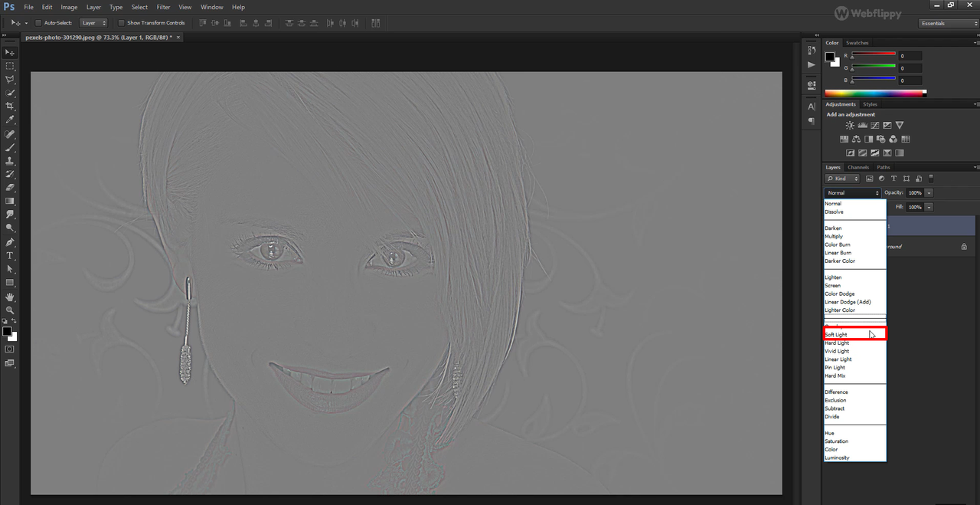Select the Horizontal Type tool
The width and height of the screenshot is (980, 505).
coord(10,255)
